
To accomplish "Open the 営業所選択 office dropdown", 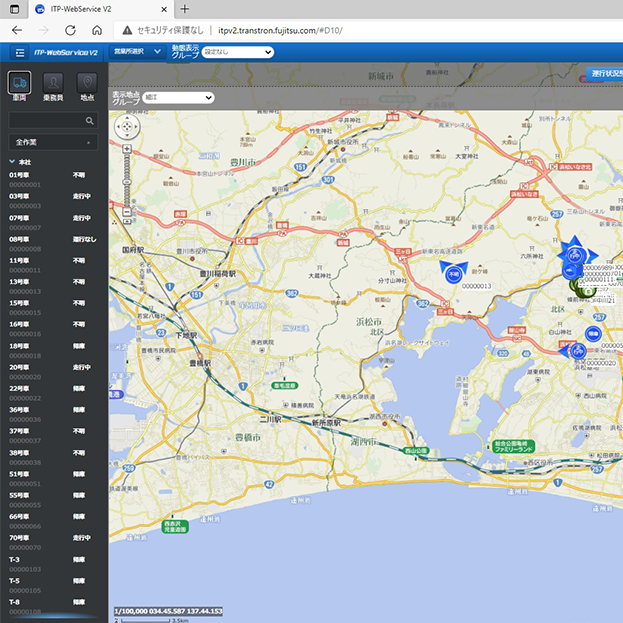I will coord(136,51).
